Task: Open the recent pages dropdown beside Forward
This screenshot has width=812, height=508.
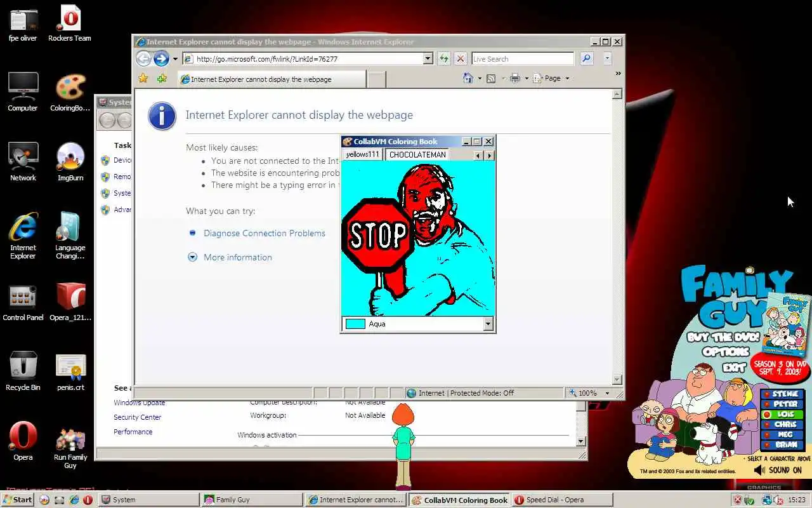Action: [x=175, y=59]
